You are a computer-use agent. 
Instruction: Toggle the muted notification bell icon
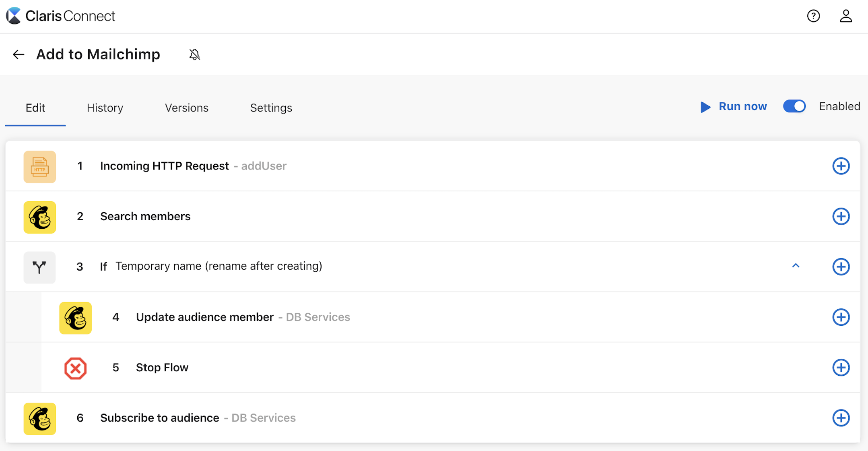[x=195, y=54]
